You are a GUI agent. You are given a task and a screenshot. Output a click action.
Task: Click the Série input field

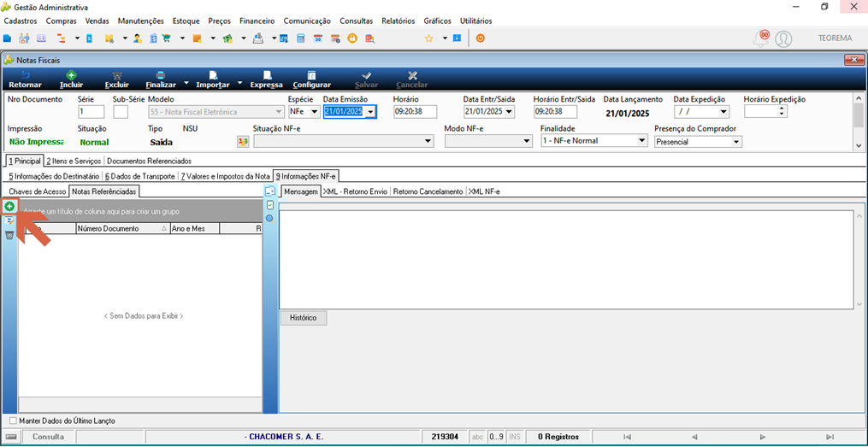click(x=92, y=112)
